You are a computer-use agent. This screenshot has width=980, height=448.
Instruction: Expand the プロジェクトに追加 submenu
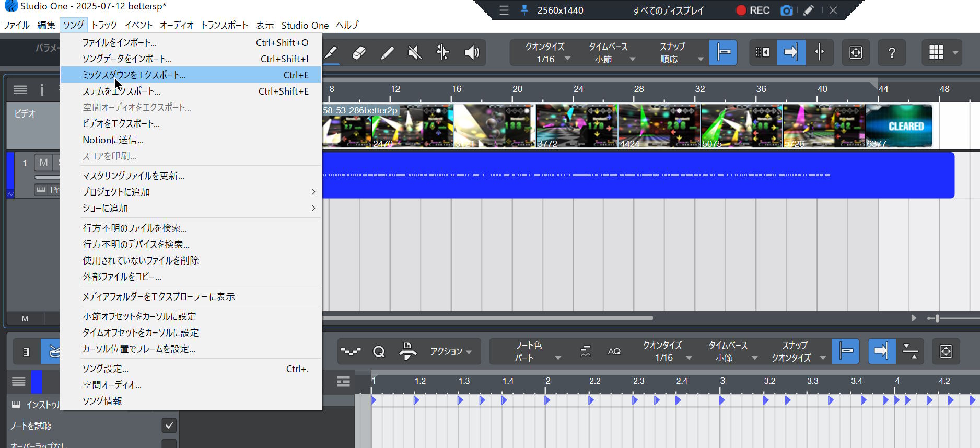[191, 192]
